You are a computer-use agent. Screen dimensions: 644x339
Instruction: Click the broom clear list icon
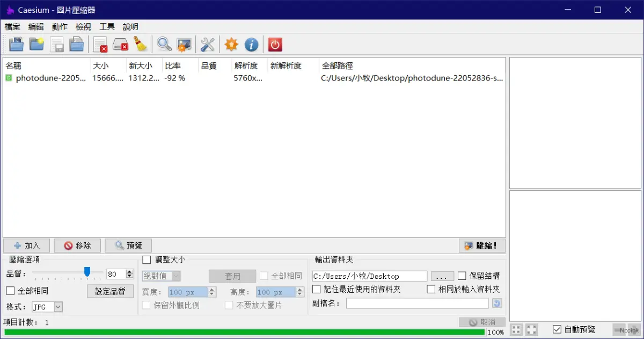pos(141,45)
